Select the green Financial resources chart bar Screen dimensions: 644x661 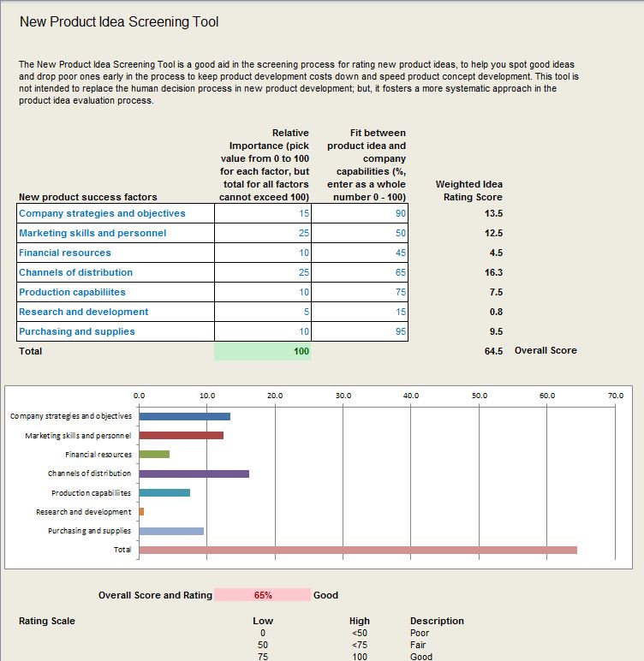154,455
